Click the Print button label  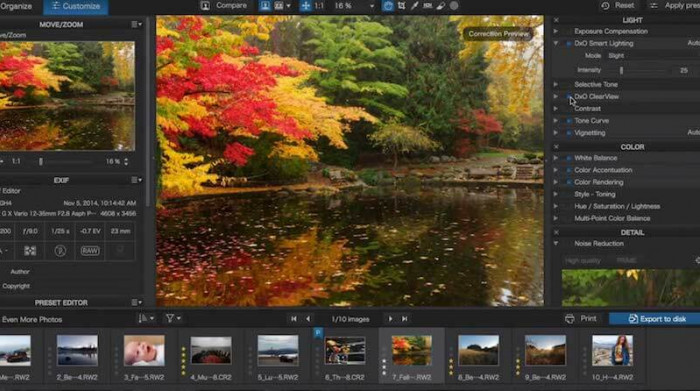coord(588,319)
